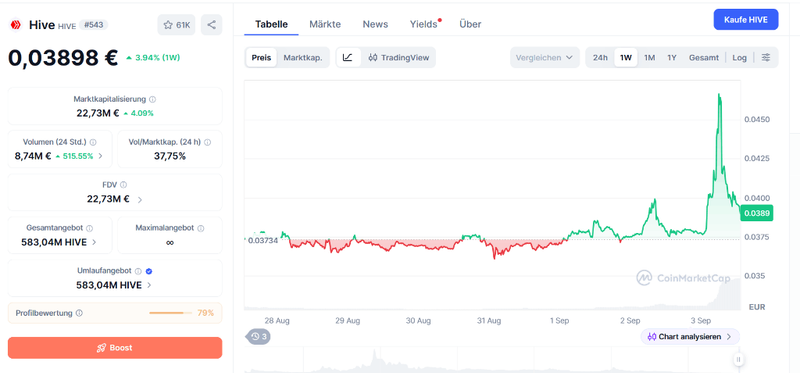Click the Kaufe HIVE button
This screenshot has width=800, height=373.
click(745, 19)
